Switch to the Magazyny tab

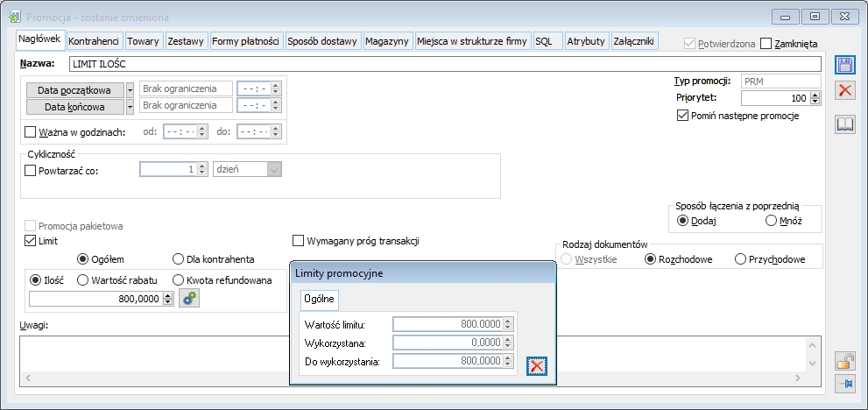(387, 41)
